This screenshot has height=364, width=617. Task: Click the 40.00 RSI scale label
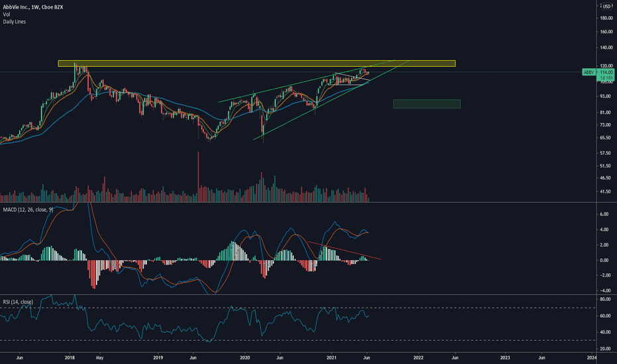(605, 332)
